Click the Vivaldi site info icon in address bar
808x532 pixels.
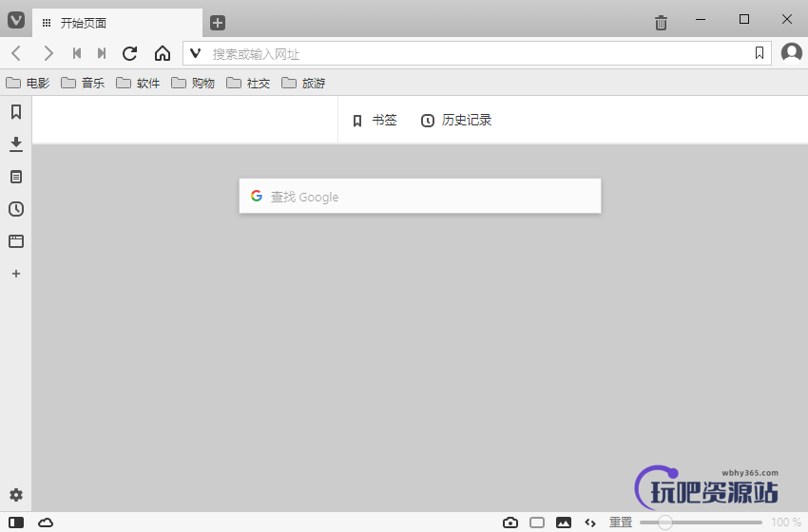pos(195,53)
